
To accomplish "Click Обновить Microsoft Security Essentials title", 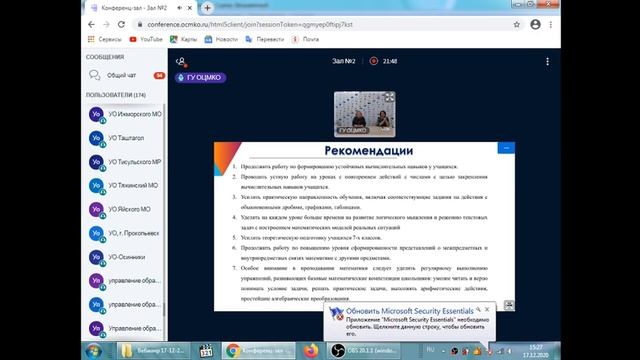I will (x=410, y=311).
